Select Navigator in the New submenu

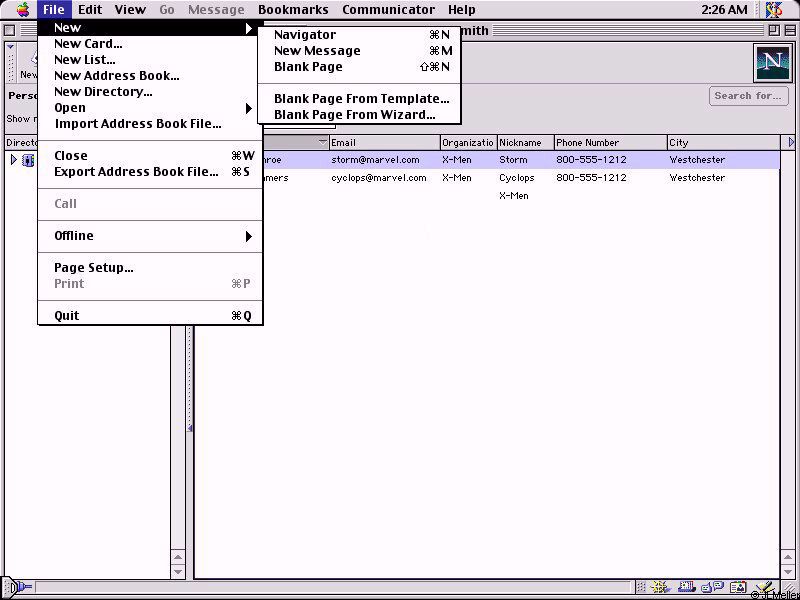point(305,35)
